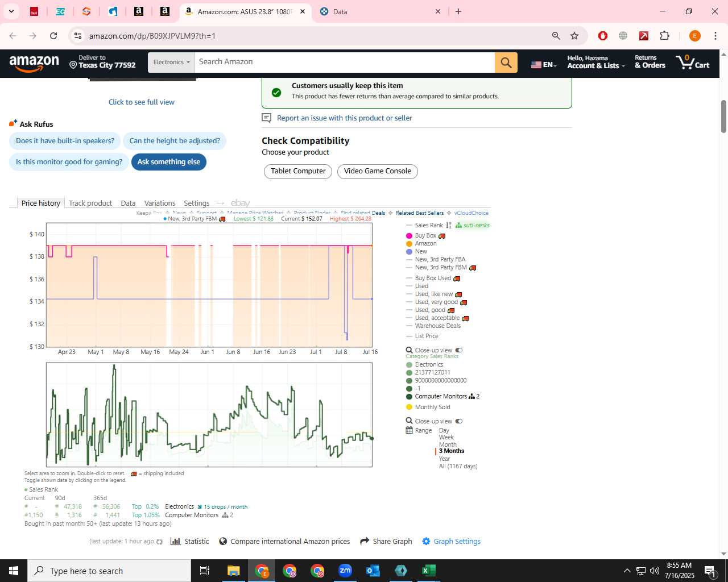
Task: Toggle the sales rank Close-up view switch
Action: (x=459, y=421)
